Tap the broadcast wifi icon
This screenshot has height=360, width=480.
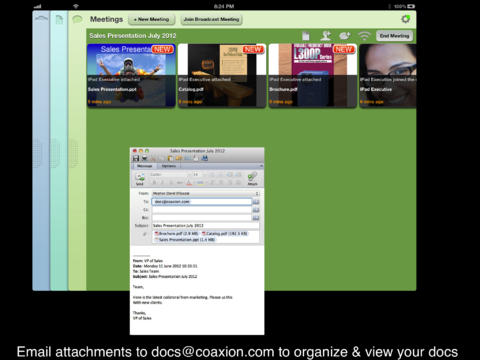click(x=364, y=36)
